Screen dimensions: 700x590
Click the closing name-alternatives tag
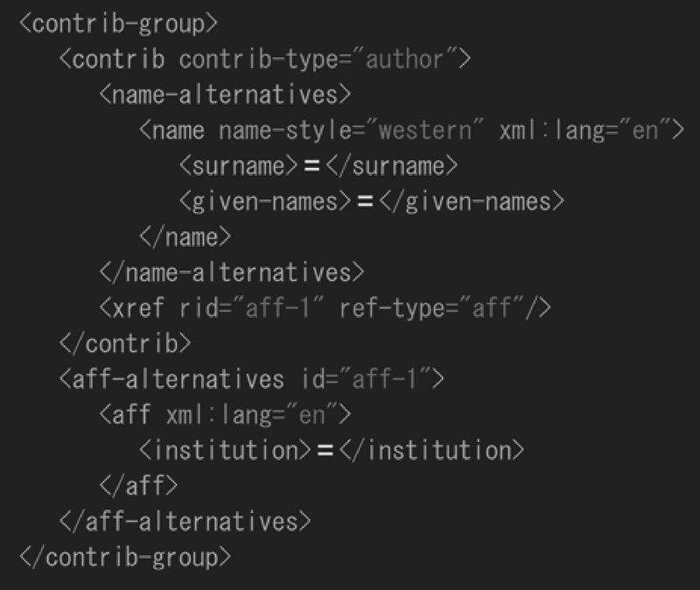pos(232,272)
